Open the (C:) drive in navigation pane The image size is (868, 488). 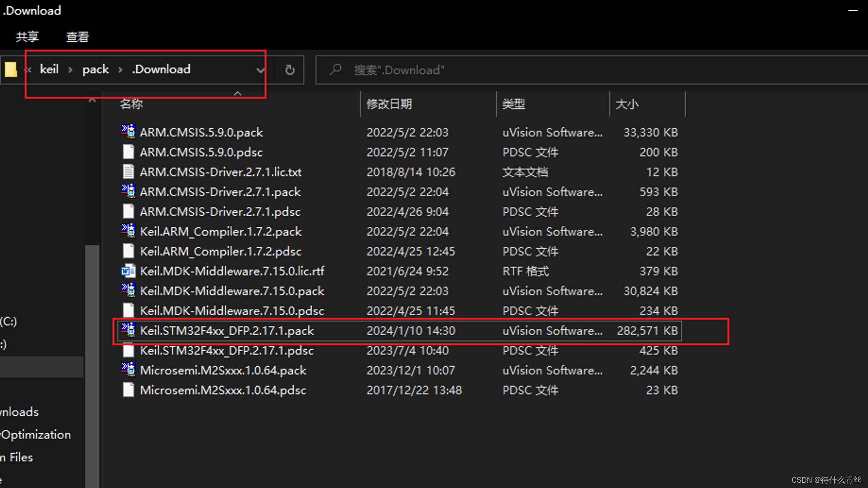(9, 321)
